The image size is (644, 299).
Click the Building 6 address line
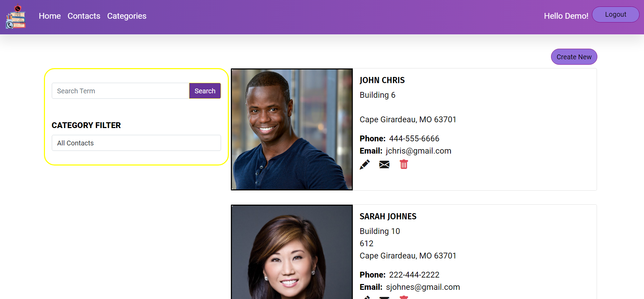point(377,95)
